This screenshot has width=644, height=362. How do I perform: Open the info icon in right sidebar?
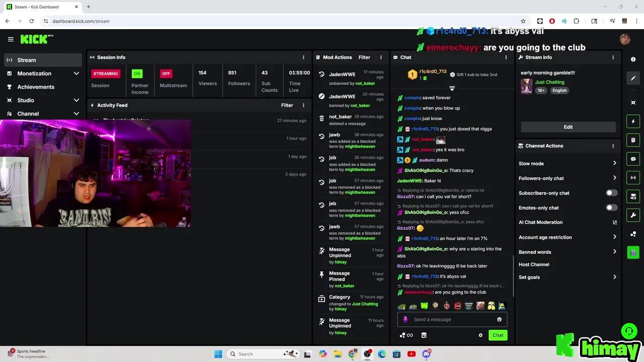(633, 59)
